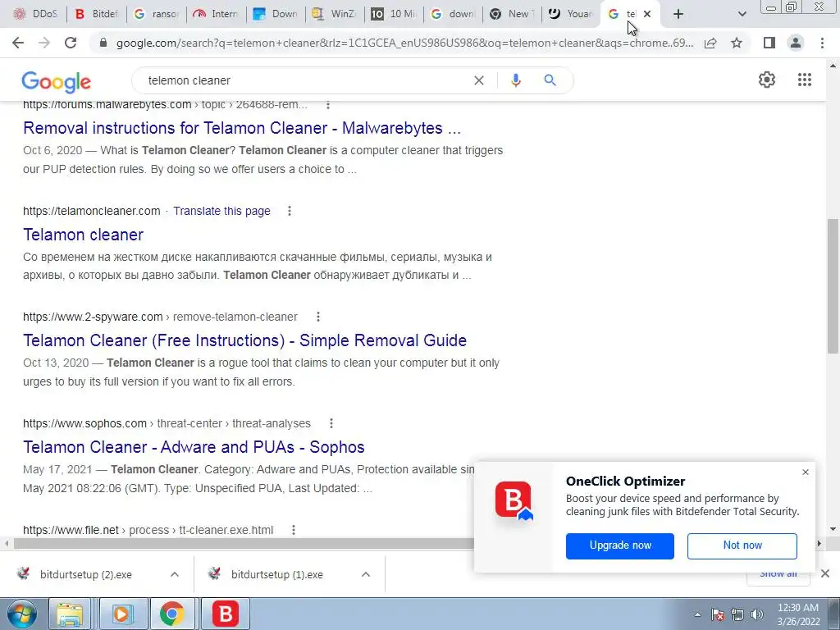Switch to the ransom search tab
The width and height of the screenshot is (840, 630).
point(156,14)
